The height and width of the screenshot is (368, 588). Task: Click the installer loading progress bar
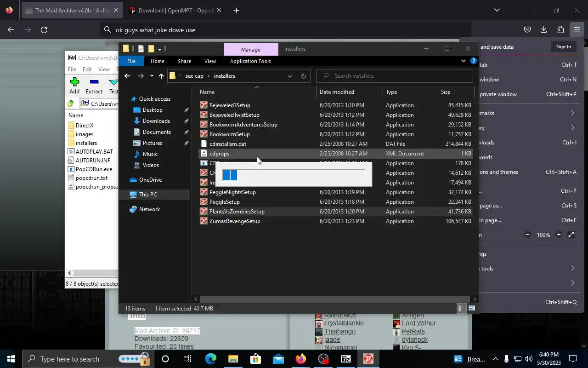pos(294,175)
